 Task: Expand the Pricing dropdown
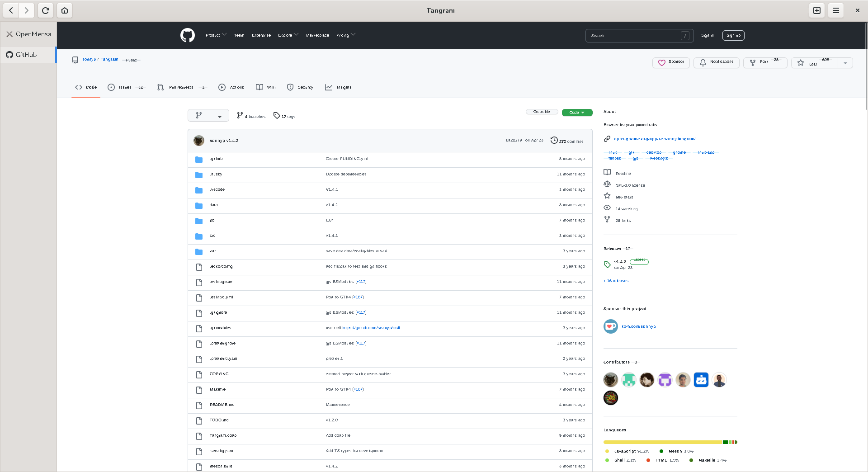click(x=346, y=35)
